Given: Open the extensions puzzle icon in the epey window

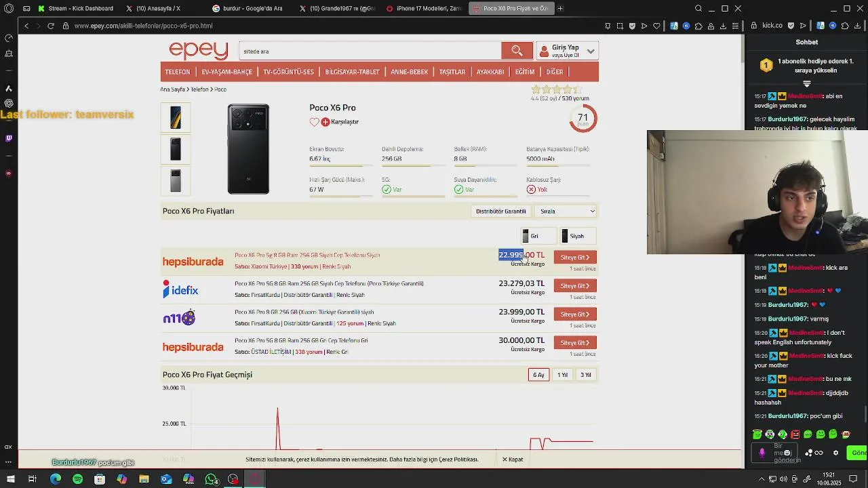Looking at the screenshot, I should point(698,26).
